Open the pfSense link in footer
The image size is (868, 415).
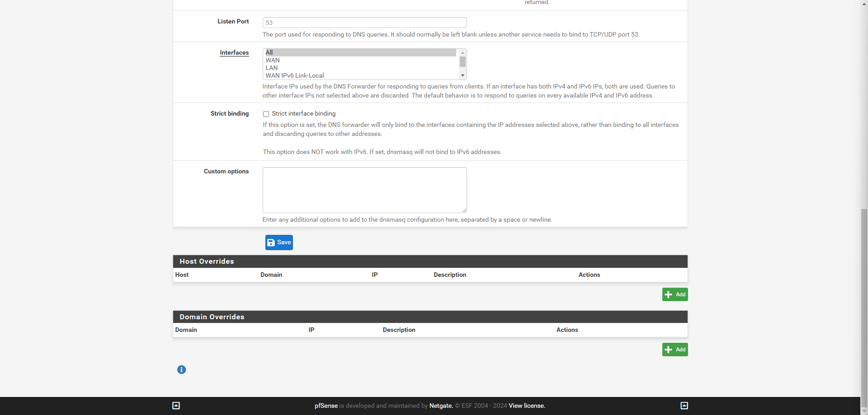click(x=326, y=406)
